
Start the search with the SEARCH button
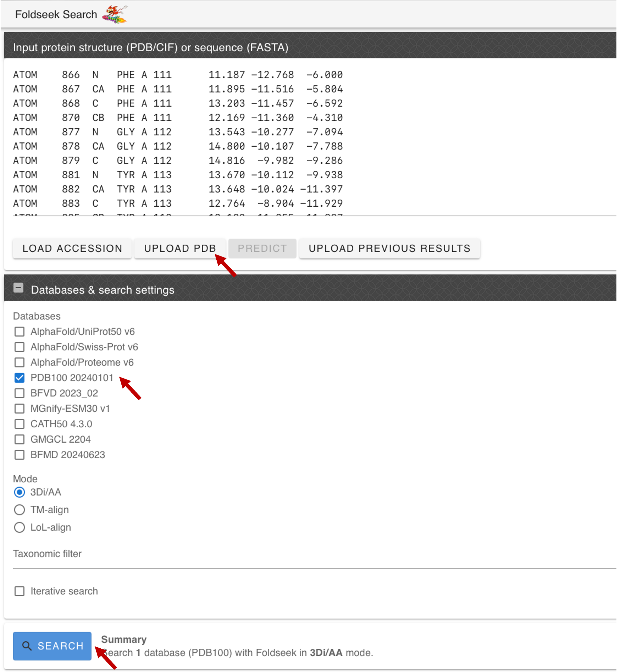point(52,646)
